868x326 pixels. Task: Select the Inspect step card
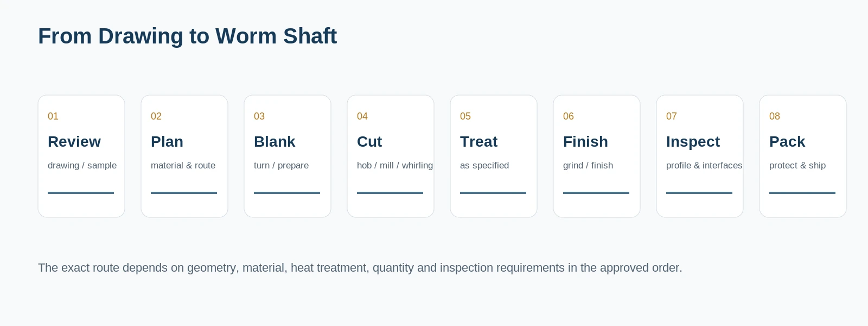pos(700,156)
